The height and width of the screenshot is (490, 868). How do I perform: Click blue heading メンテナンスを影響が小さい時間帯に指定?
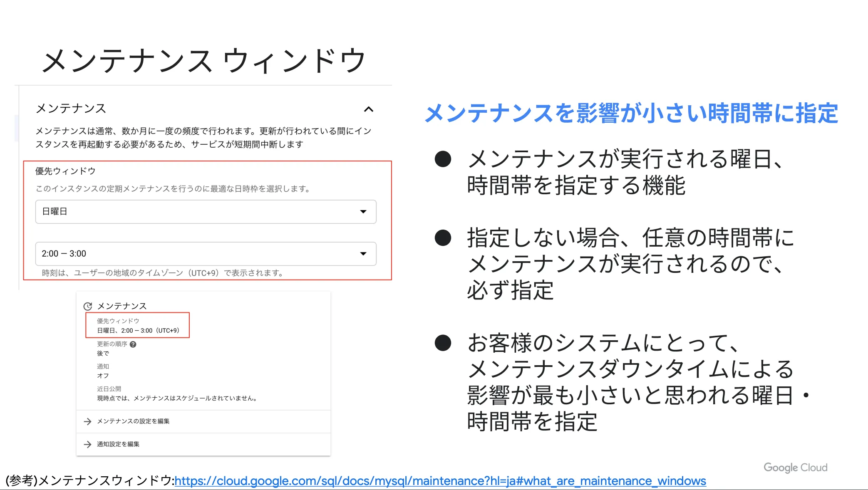[x=631, y=113]
